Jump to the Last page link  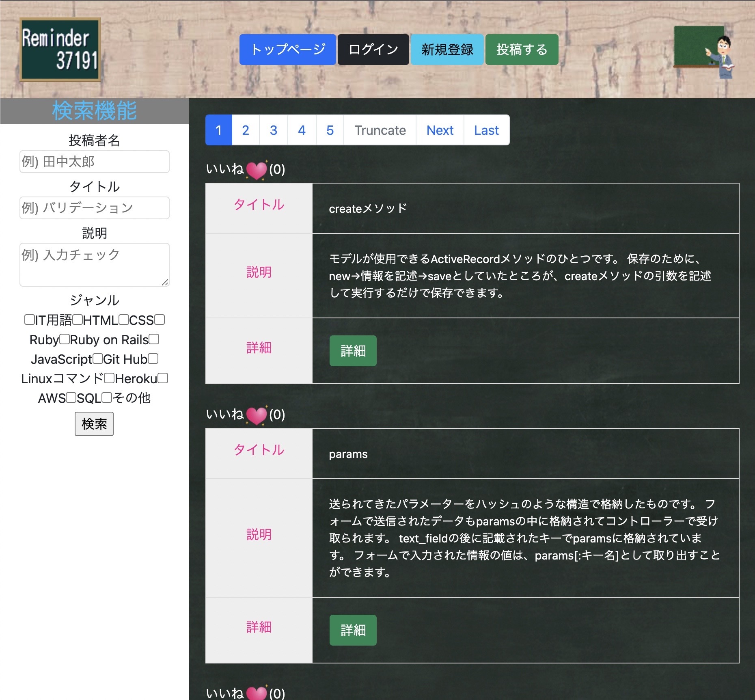coord(486,130)
